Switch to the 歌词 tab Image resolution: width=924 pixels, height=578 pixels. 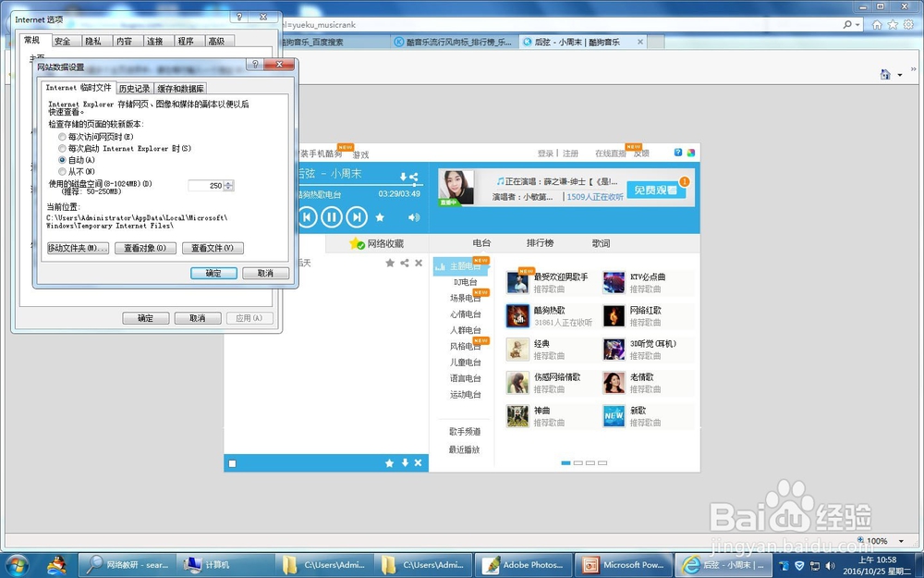pyautogui.click(x=602, y=243)
